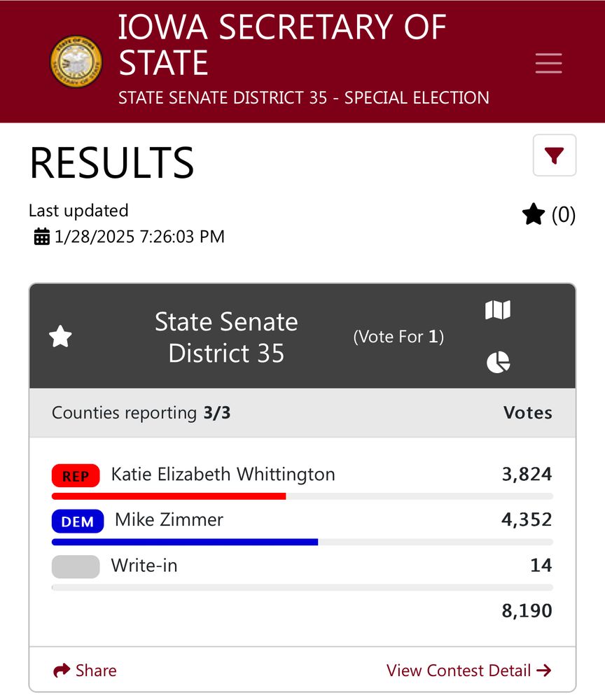Screen dimensions: 605x700
Task: Click the Iowa Secretary of State header title
Action: point(282,45)
